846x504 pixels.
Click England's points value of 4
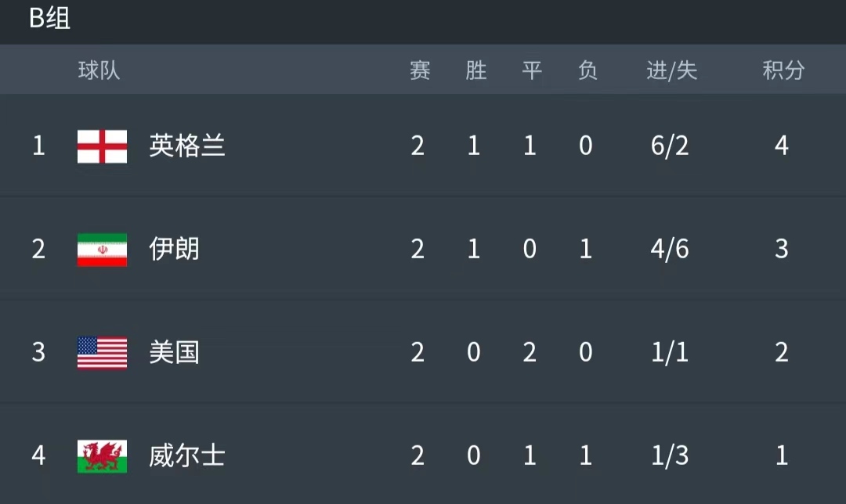coord(782,146)
